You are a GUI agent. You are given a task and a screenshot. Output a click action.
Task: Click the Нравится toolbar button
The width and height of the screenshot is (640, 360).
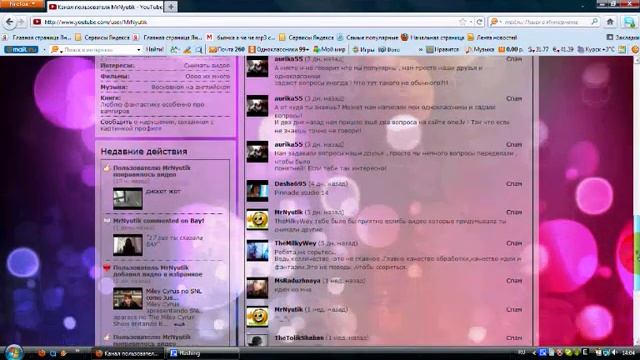[442, 49]
